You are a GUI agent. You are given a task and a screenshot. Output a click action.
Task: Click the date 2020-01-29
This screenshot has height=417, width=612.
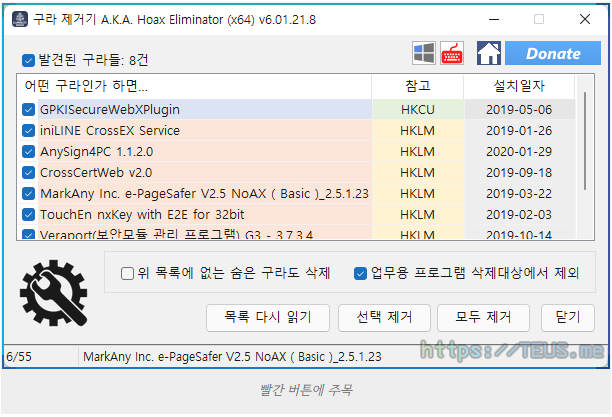tap(519, 151)
